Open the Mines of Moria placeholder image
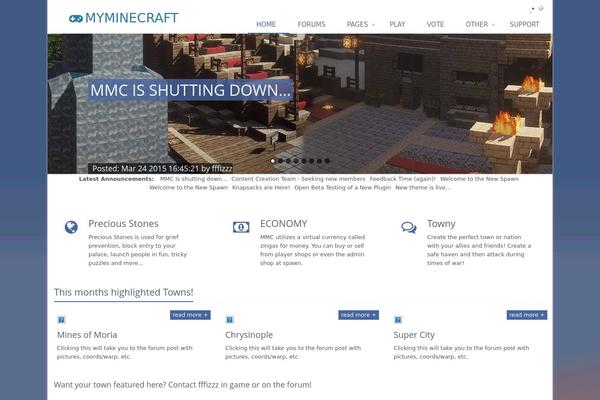600x400 pixels. (x=61, y=320)
